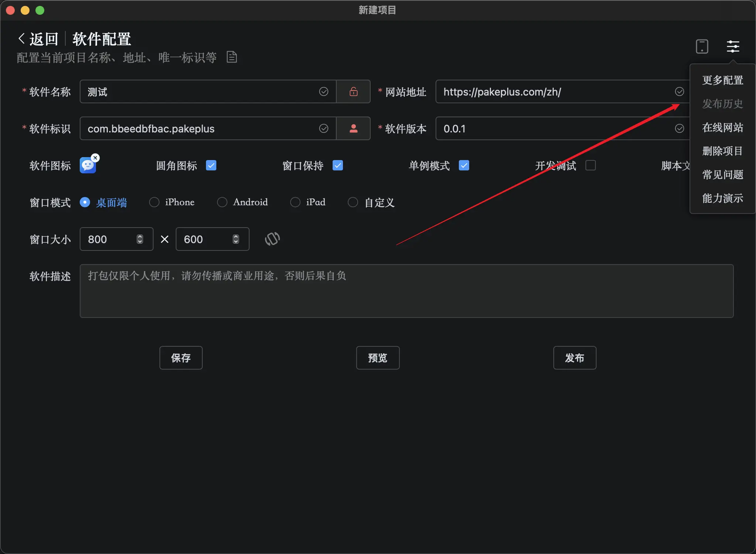Toggle the 窗口保持 checkbox
This screenshot has height=554, width=756.
338,165
